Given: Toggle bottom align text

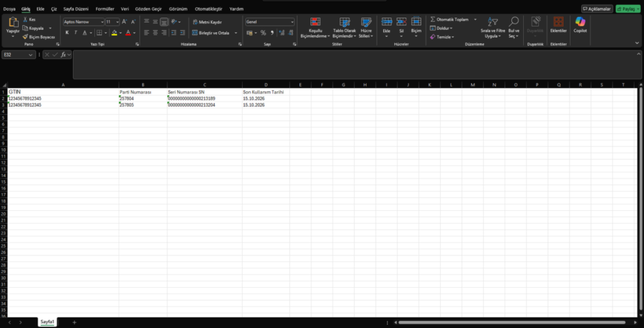Looking at the screenshot, I should pyautogui.click(x=164, y=22).
